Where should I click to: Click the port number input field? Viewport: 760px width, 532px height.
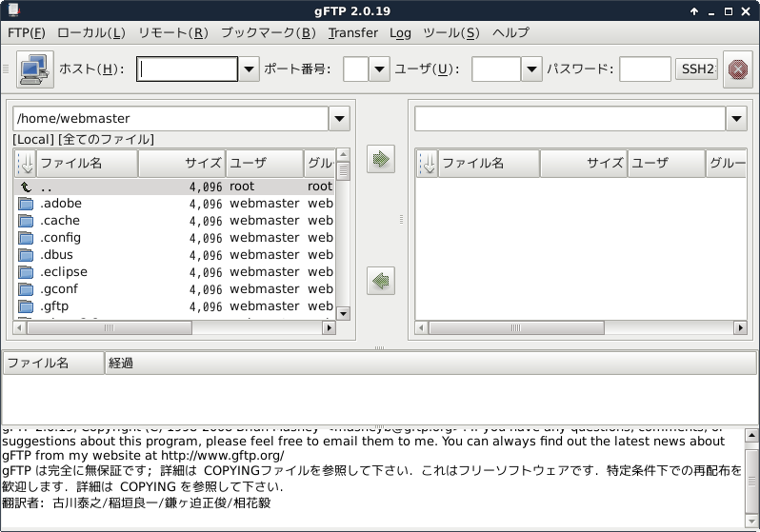click(355, 69)
